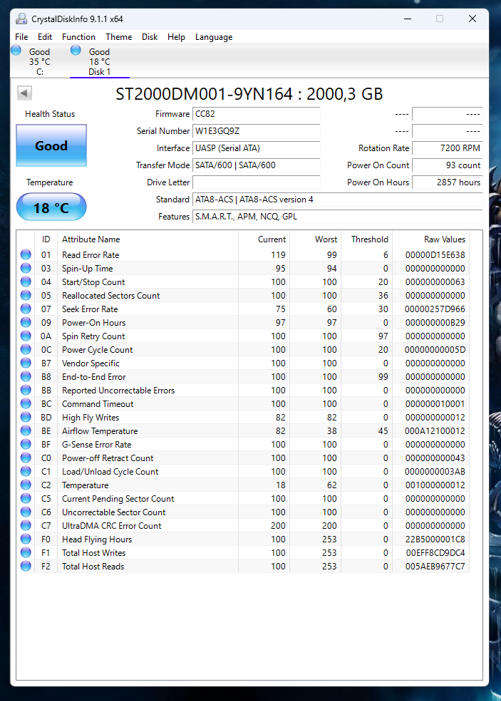Click the Worst column header
The image size is (501, 701).
pyautogui.click(x=326, y=239)
